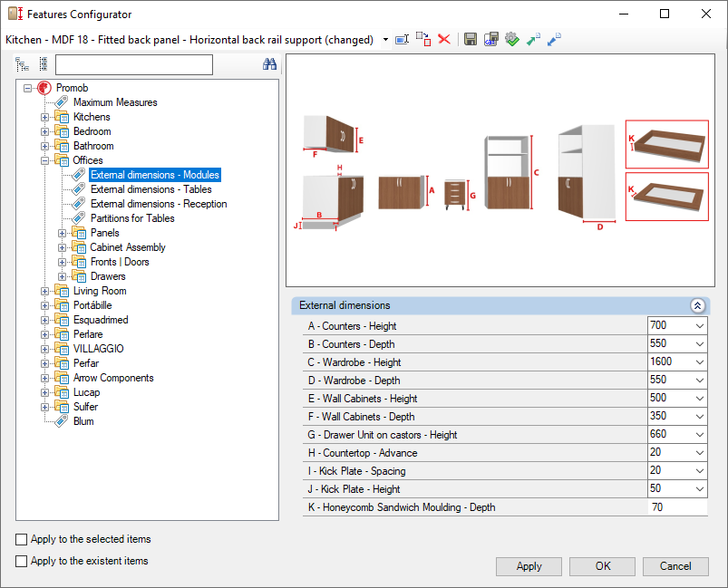This screenshot has height=588, width=728.
Task: Click the Blum tag icon
Action: tap(62, 421)
